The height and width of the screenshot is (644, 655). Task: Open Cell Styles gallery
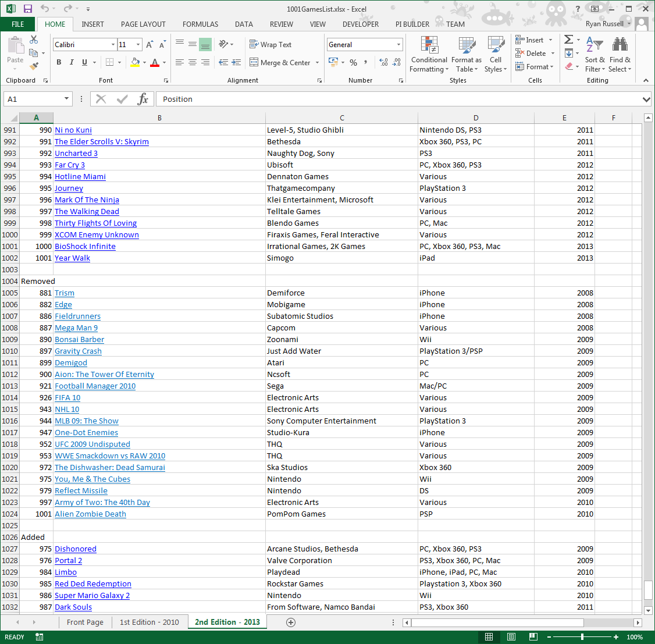coord(496,54)
